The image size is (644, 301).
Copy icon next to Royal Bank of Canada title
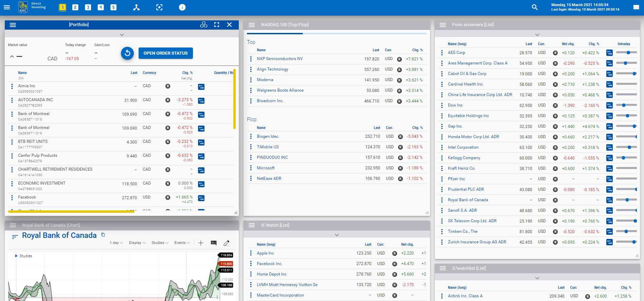pyautogui.click(x=103, y=235)
